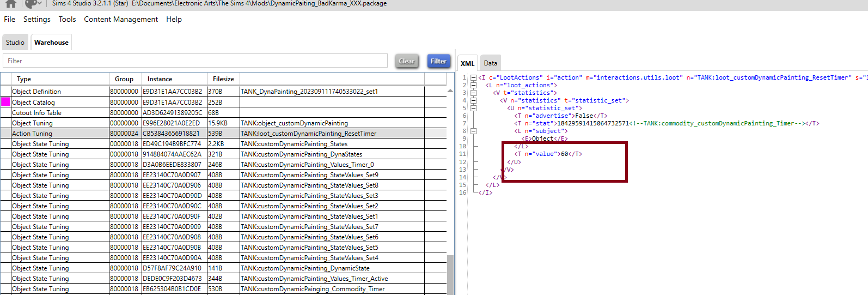Open the Settings menu
Viewport: 868px width, 295px height.
coord(37,19)
